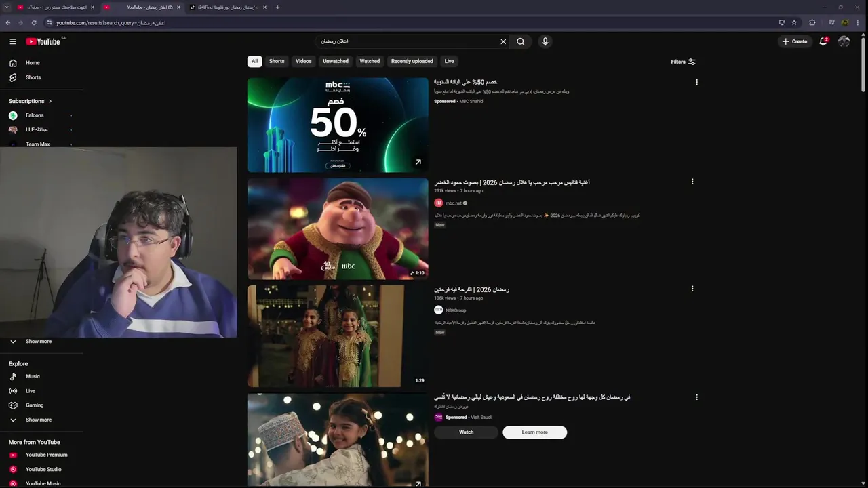This screenshot has height=488, width=868.
Task: Focus the YouTube search input field
Action: pyautogui.click(x=407, y=41)
